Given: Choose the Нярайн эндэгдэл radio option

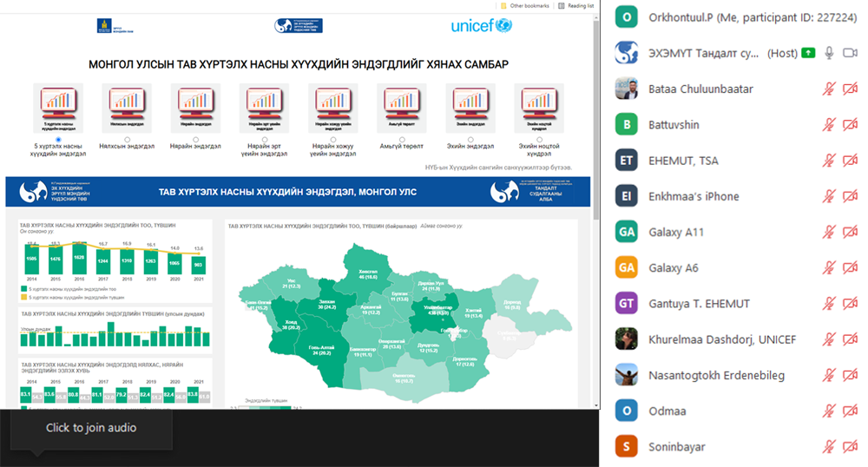Looking at the screenshot, I should 195,139.
